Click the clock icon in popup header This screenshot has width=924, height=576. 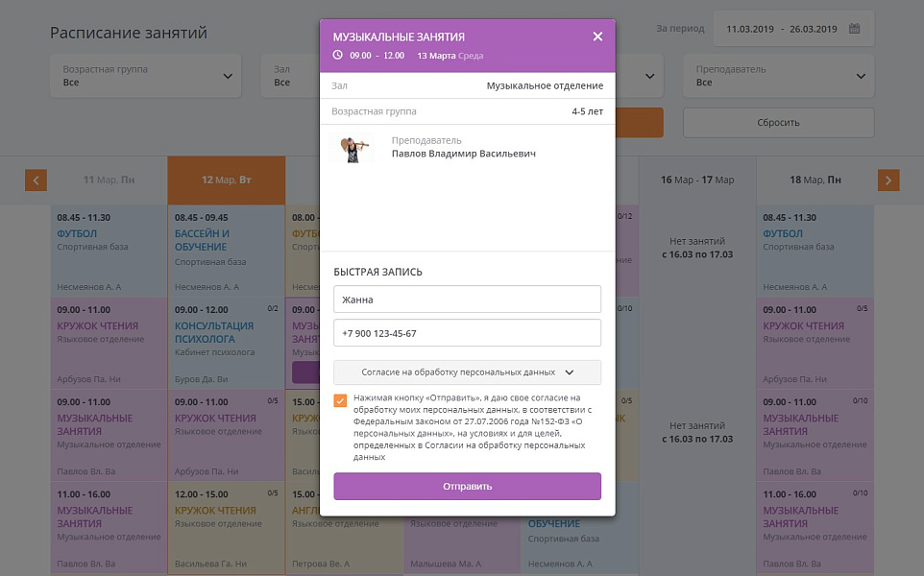click(x=338, y=55)
